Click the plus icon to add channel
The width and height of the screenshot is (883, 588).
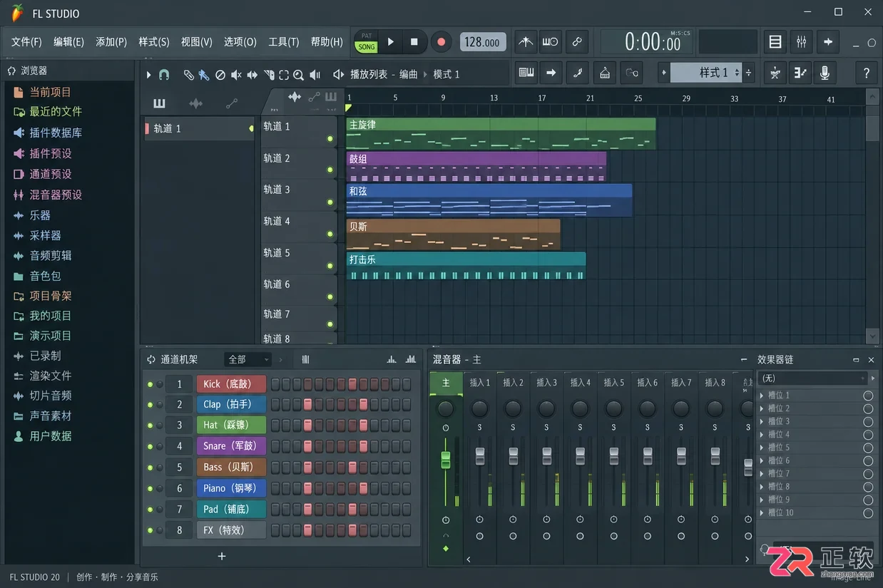point(222,556)
